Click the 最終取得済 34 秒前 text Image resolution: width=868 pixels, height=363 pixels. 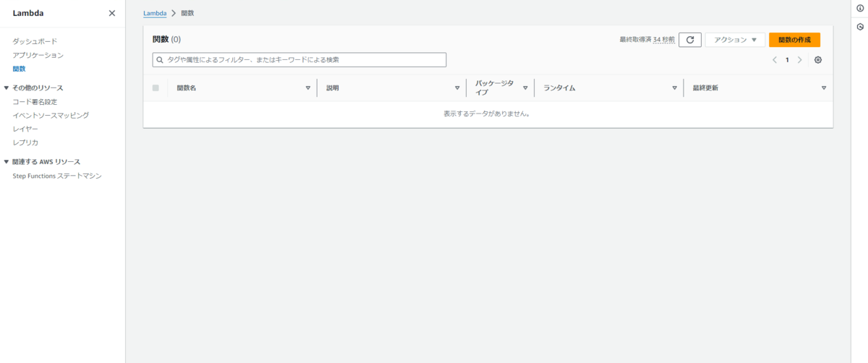coord(647,40)
